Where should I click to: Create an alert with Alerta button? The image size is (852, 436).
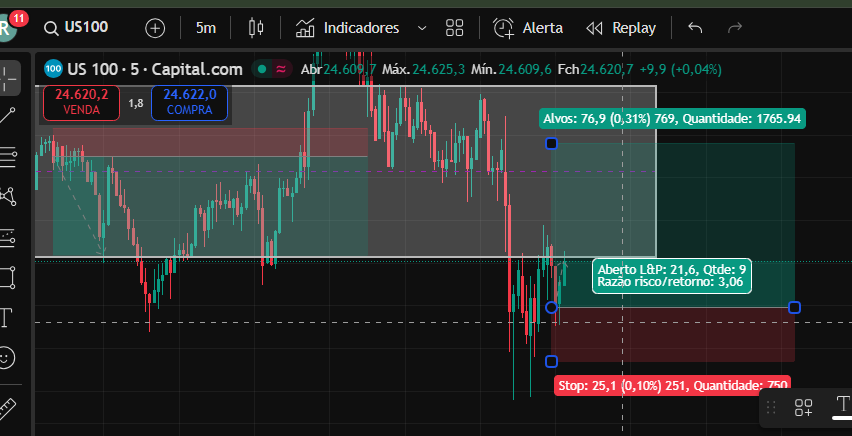[x=528, y=28]
